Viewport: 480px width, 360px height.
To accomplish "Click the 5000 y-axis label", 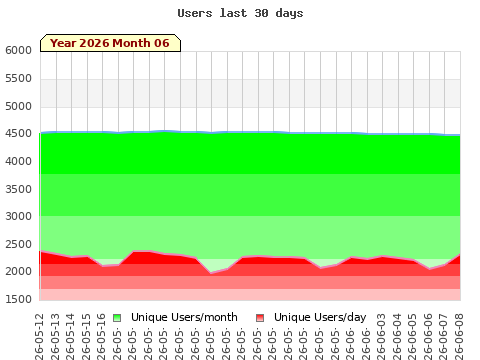I will click(x=18, y=106).
